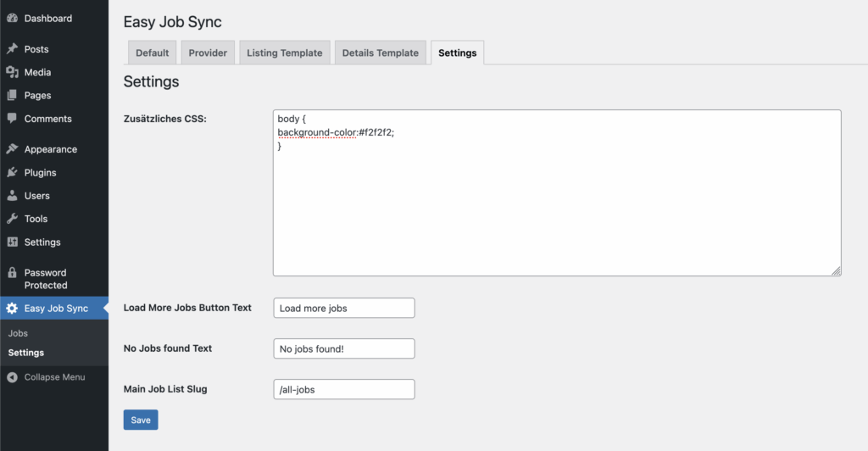The height and width of the screenshot is (451, 868).
Task: Focus the Load More Jobs Button Text field
Action: click(344, 309)
